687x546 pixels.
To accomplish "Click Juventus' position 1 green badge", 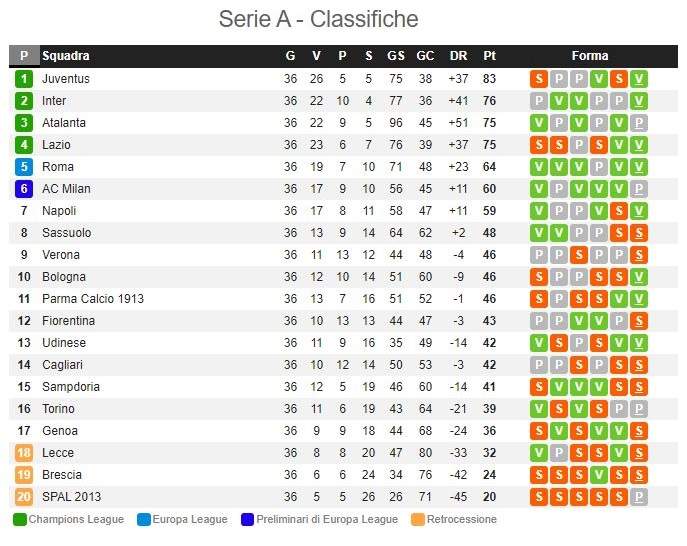I will pyautogui.click(x=24, y=79).
